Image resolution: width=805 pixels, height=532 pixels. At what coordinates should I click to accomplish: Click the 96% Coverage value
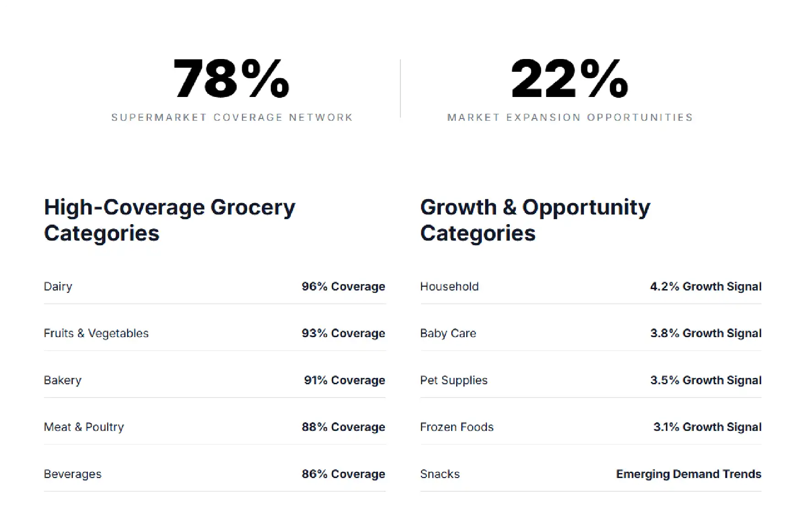click(x=343, y=286)
